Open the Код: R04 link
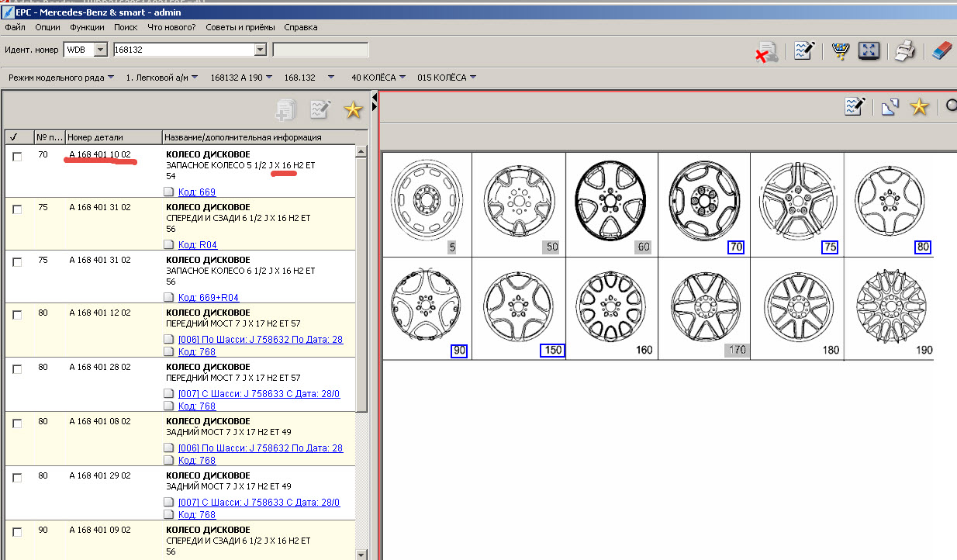 coord(198,245)
